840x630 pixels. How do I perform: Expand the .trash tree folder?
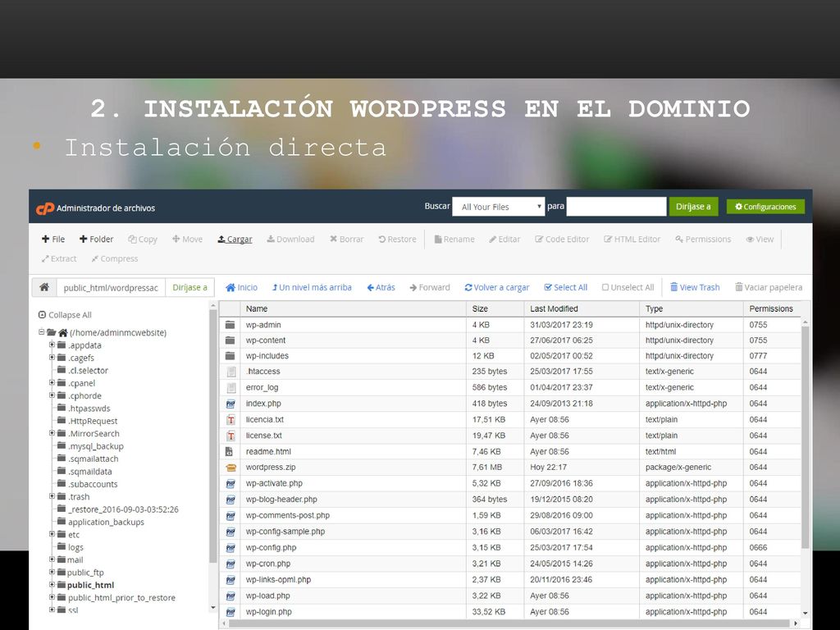pyautogui.click(x=52, y=496)
